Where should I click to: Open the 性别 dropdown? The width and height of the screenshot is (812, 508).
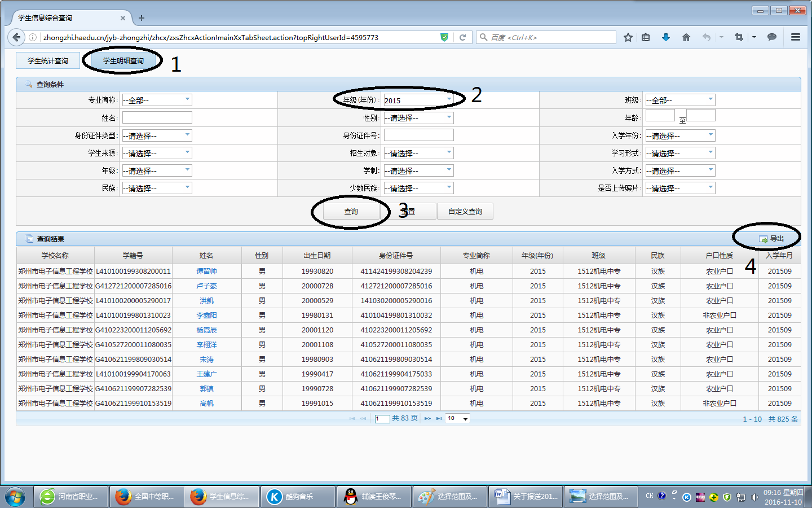click(418, 118)
